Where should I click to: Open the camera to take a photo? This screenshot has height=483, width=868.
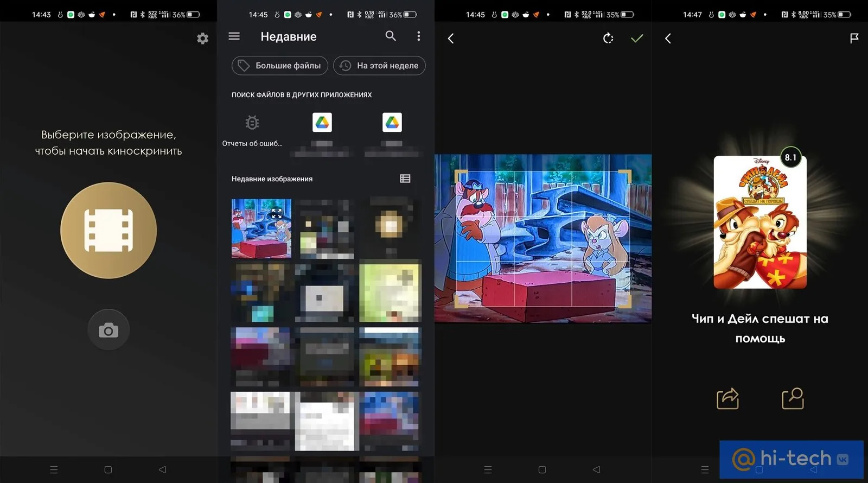click(108, 330)
